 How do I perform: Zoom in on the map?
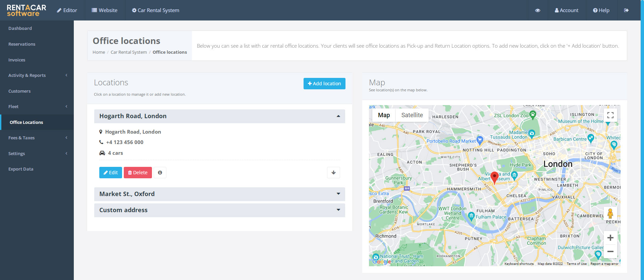[610, 238]
